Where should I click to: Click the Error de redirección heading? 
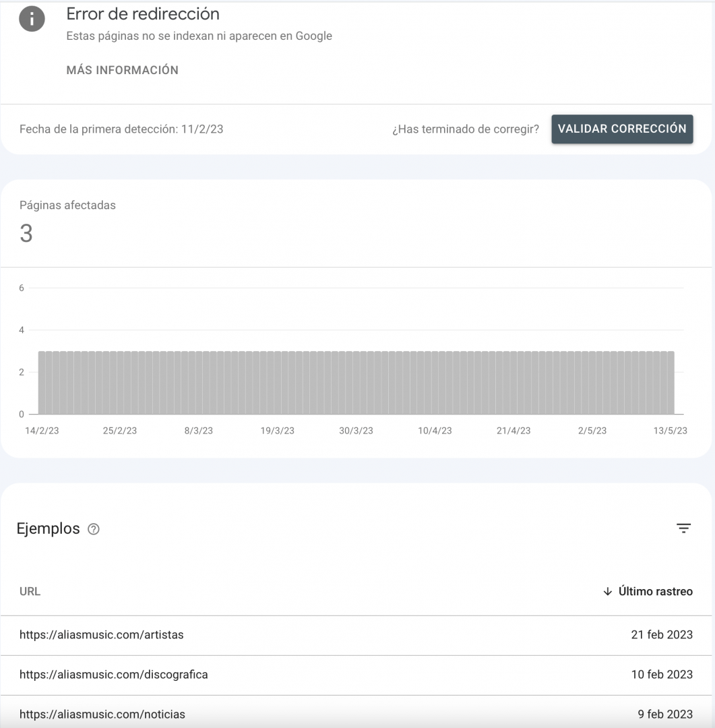coord(143,14)
